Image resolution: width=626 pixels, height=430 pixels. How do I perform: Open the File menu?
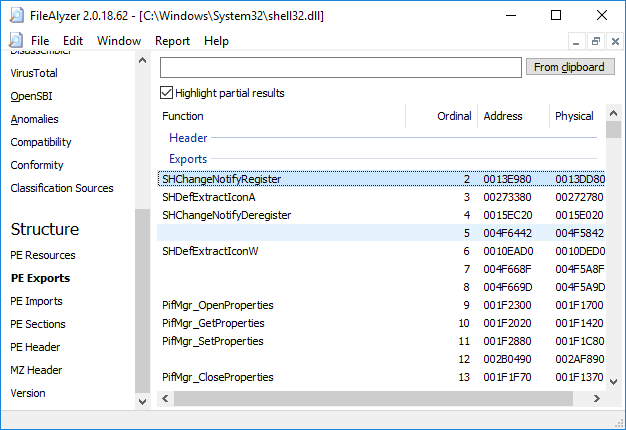pos(40,41)
